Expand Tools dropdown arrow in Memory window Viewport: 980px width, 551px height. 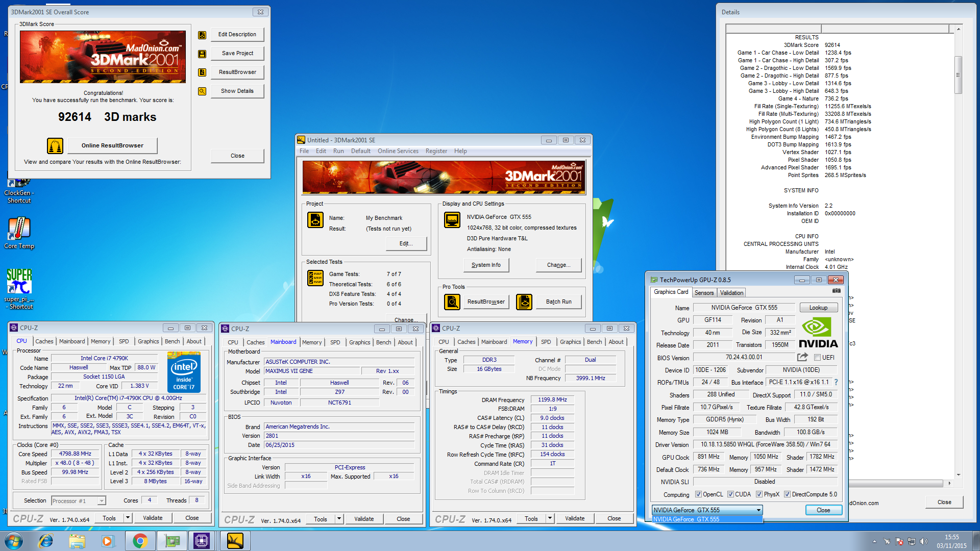550,519
